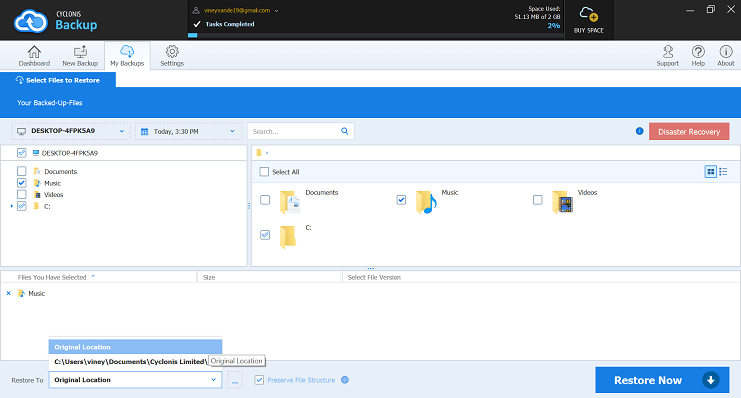Viewport: 741px width, 398px height.
Task: Open the Videos folder icon
Action: [562, 202]
